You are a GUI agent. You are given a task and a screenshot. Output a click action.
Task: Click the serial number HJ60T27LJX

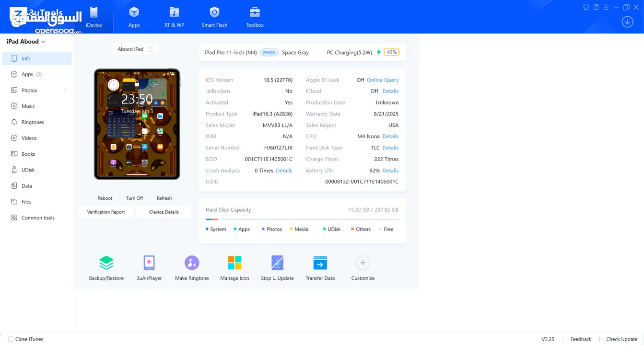[x=278, y=148]
